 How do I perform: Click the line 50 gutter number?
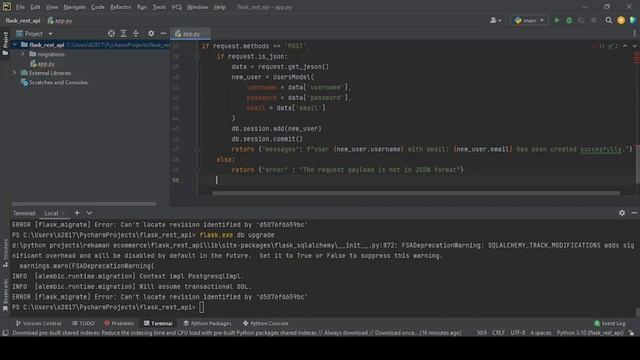point(176,180)
